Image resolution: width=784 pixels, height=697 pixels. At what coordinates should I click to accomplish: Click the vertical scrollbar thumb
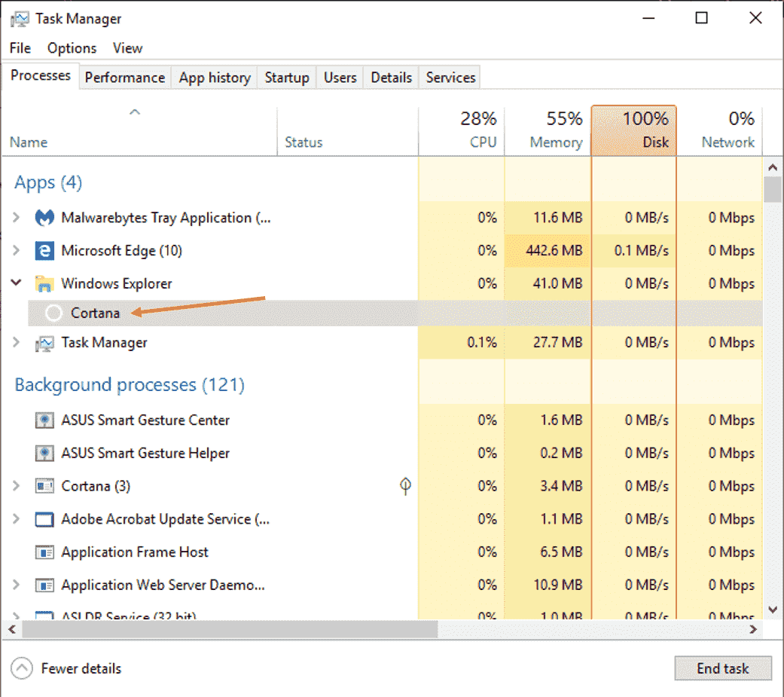[x=773, y=190]
